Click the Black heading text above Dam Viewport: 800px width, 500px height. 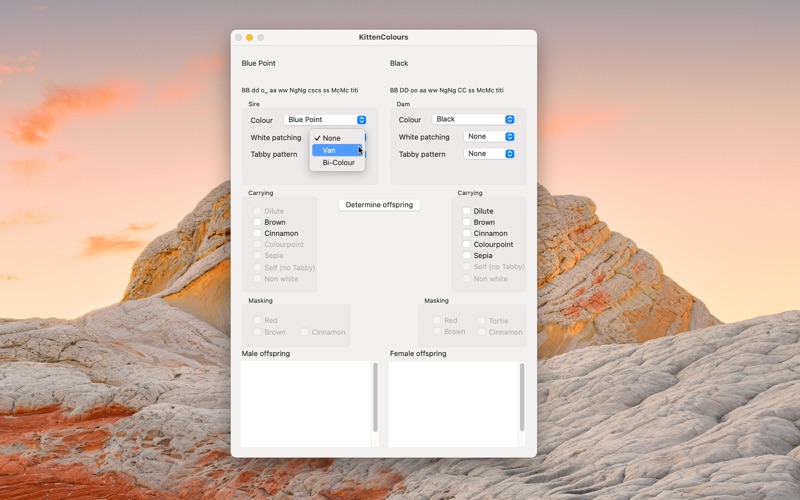click(x=399, y=63)
